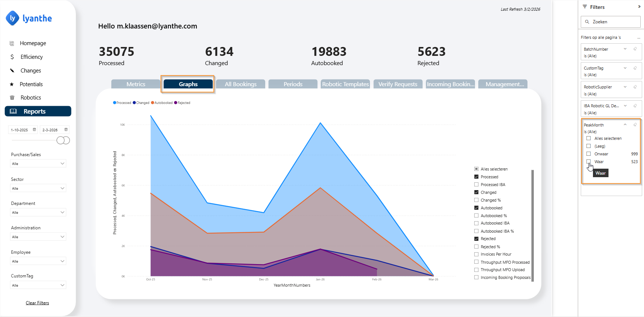This screenshot has width=644, height=317.
Task: Expand the CustomTag filter card chevron
Action: point(625,68)
